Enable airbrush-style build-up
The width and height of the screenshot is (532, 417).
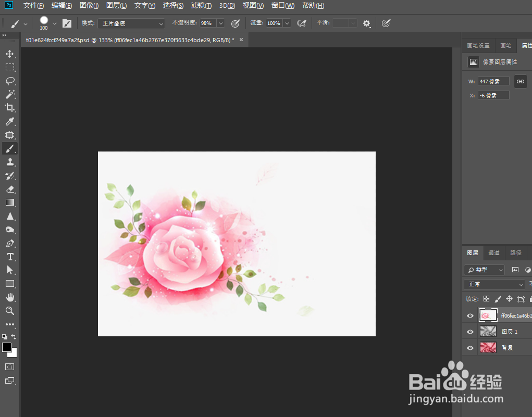point(302,23)
